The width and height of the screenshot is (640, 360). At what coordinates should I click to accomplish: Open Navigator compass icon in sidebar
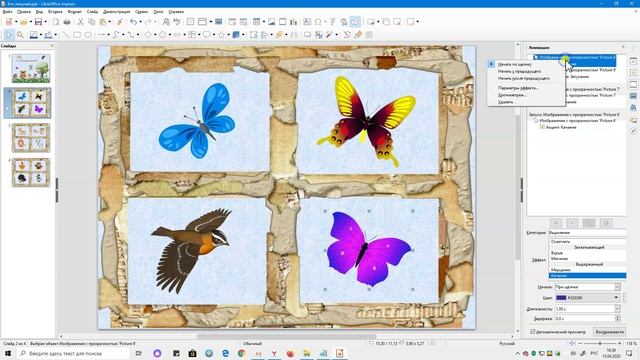tap(633, 131)
